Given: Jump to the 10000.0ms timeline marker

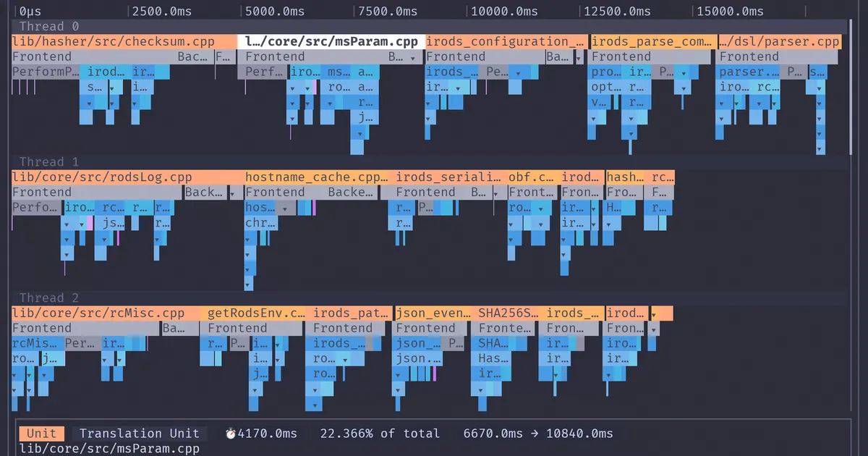Looking at the screenshot, I should (x=503, y=12).
